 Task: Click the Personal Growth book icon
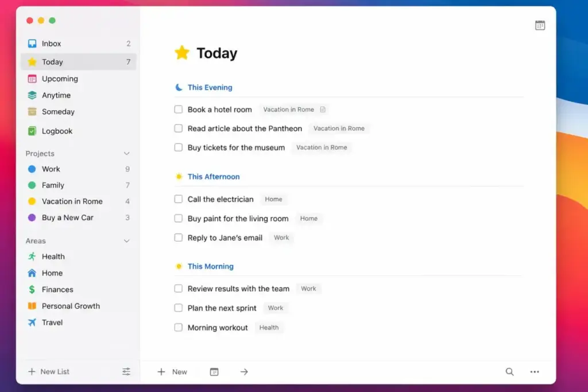tap(32, 306)
